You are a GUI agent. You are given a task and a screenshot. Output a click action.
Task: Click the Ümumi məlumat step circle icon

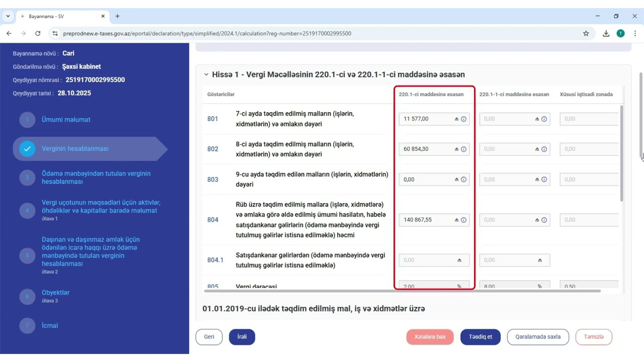(28, 120)
